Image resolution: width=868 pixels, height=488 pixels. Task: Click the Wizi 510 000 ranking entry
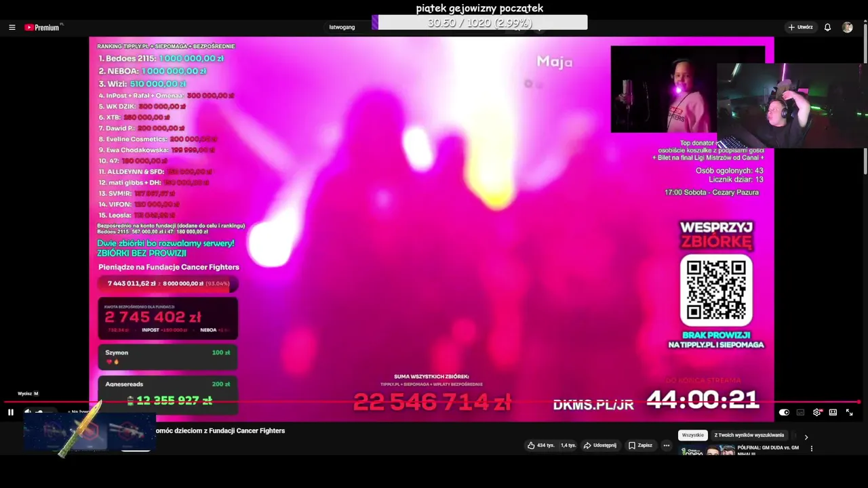pos(142,83)
